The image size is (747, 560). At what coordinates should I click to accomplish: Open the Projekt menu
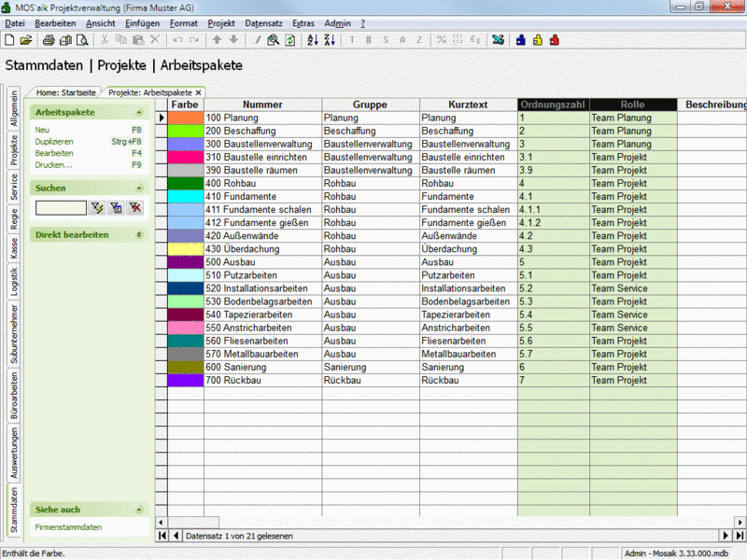(221, 23)
